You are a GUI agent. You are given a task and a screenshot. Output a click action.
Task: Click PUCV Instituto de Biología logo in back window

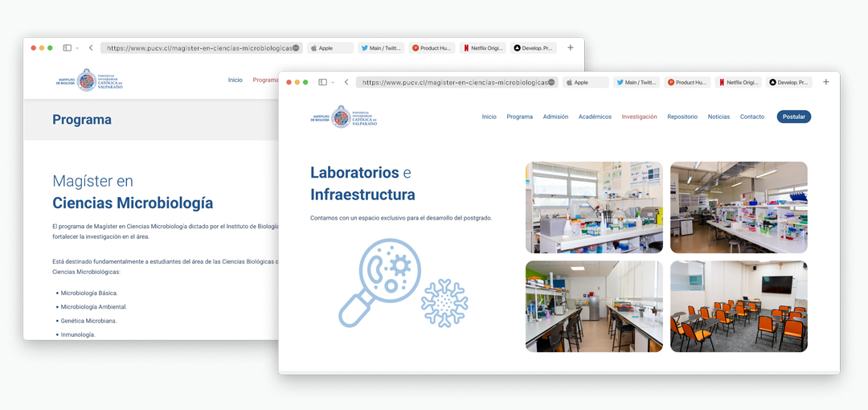tap(89, 80)
